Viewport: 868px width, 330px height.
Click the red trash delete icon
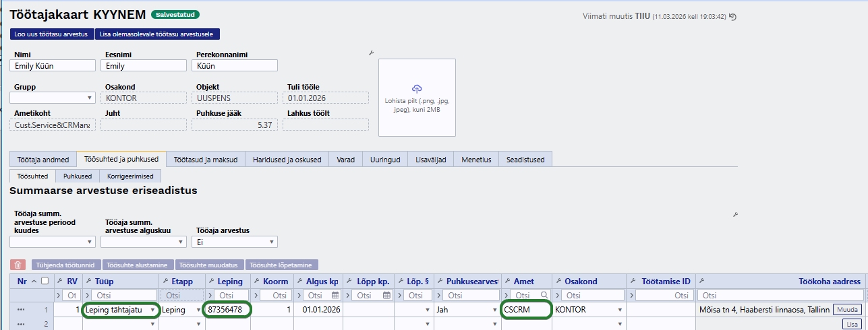(x=19, y=265)
